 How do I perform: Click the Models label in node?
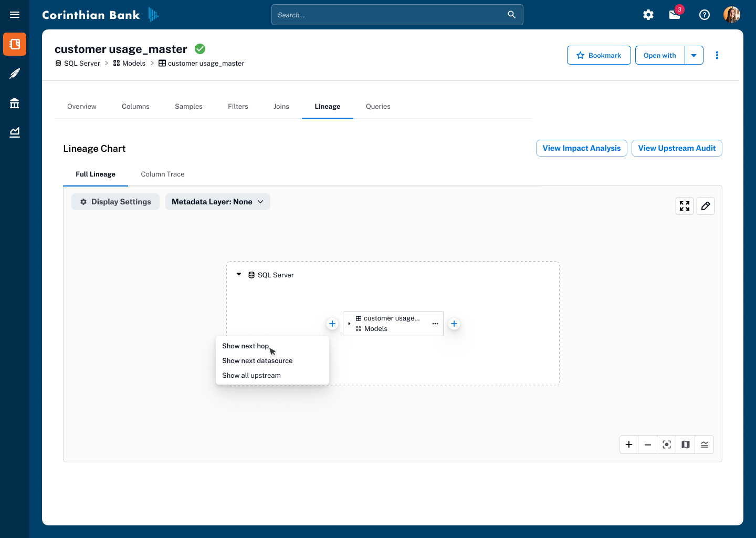coord(376,329)
